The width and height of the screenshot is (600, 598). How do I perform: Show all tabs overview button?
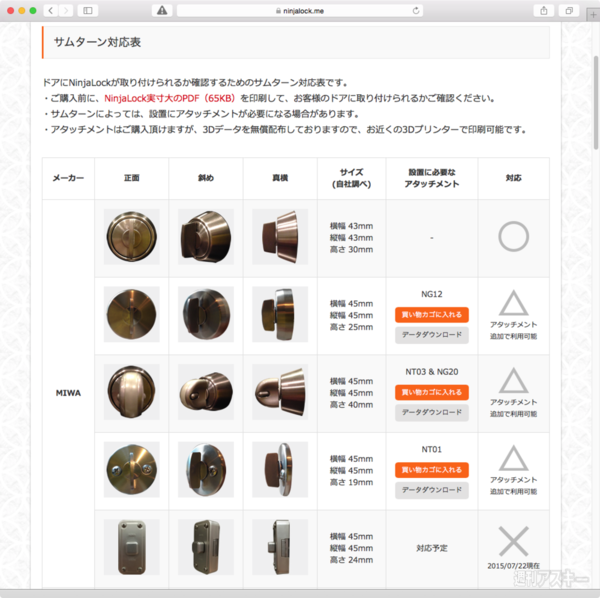[569, 11]
